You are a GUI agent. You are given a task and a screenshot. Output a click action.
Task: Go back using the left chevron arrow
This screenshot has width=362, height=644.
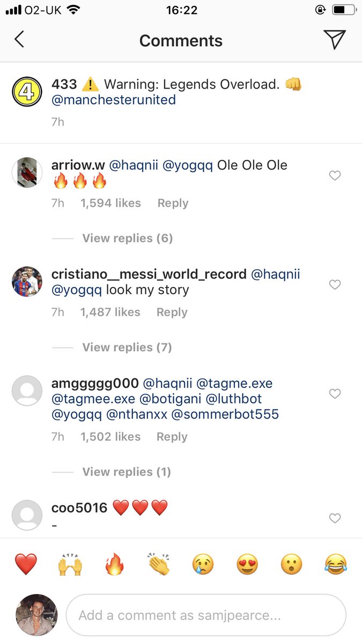click(x=19, y=40)
